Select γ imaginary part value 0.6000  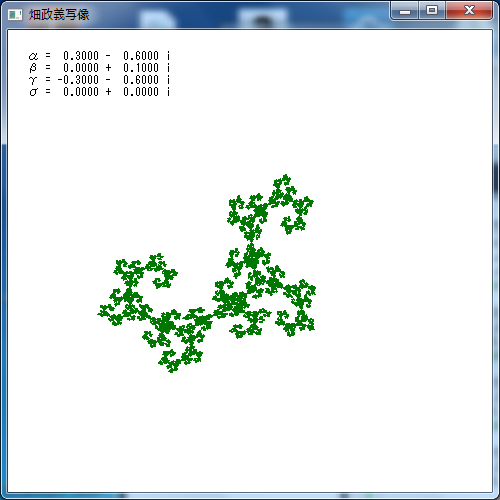tap(141, 80)
